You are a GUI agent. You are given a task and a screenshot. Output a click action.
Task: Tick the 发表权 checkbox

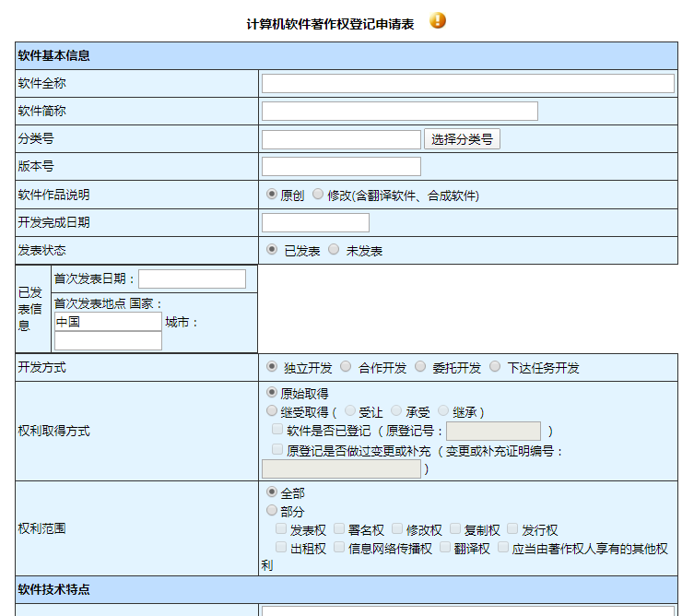280,528
